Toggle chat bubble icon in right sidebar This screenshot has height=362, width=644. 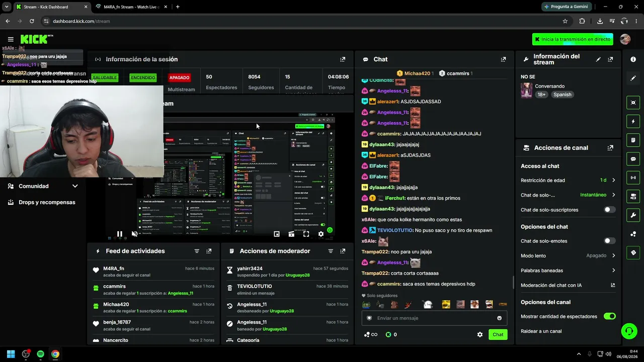[633, 159]
